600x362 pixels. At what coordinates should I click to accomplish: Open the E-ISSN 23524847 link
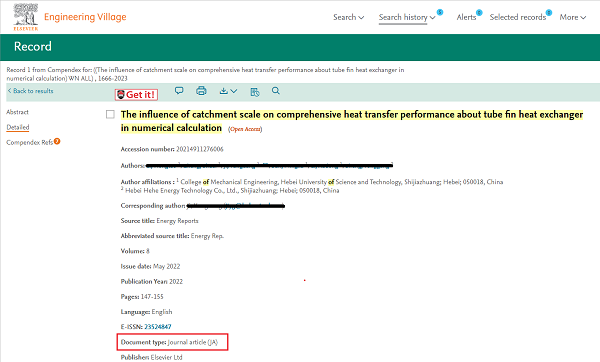pos(158,327)
